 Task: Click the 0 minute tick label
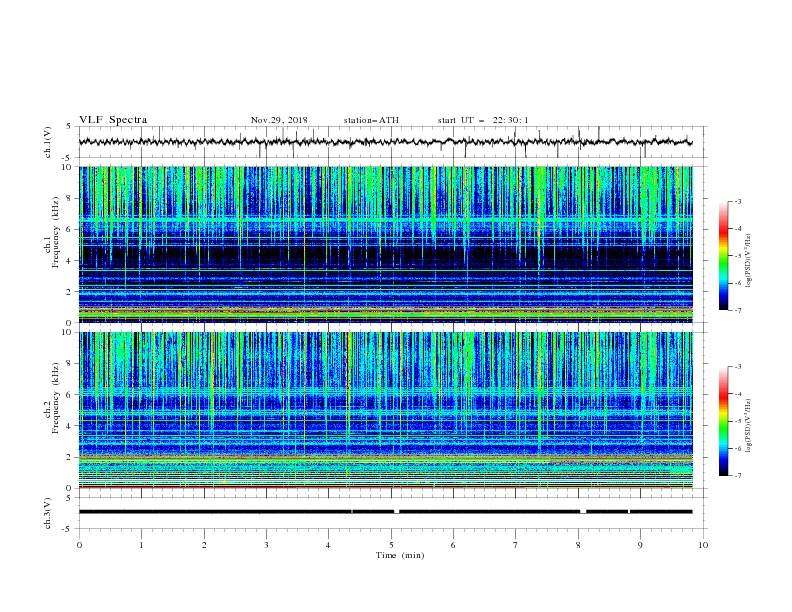pos(79,545)
